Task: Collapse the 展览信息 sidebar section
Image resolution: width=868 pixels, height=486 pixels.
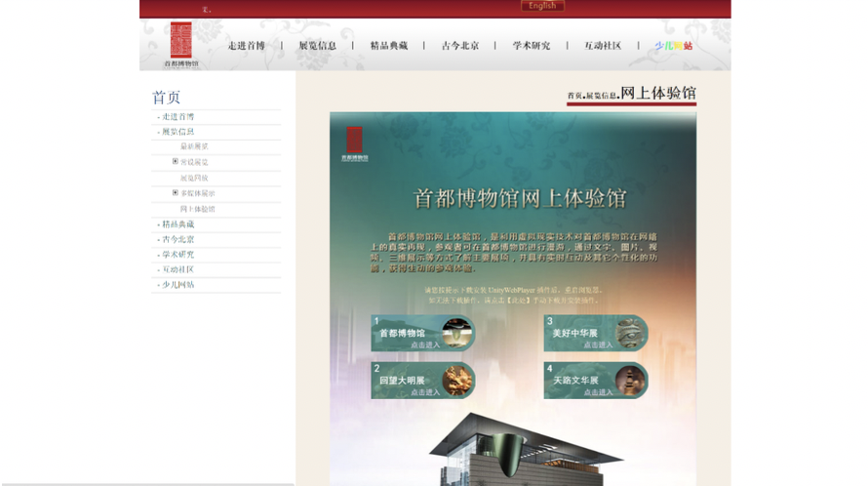Action: (x=178, y=132)
